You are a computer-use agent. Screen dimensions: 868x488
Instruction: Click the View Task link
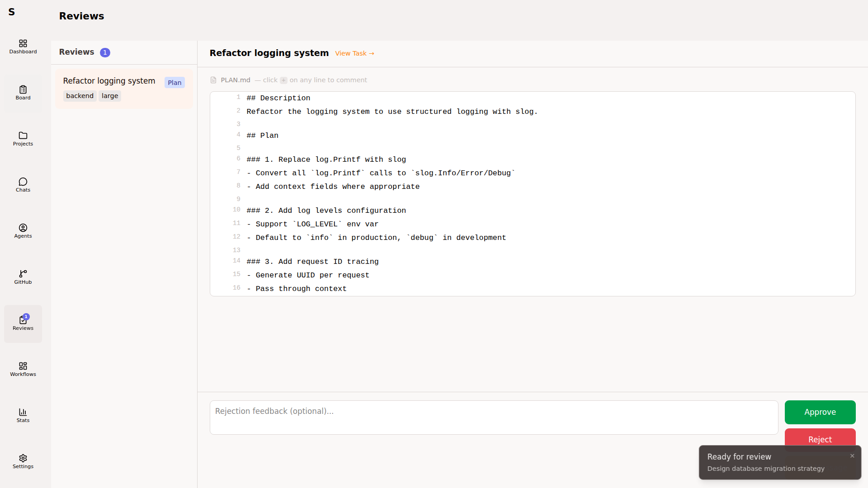tap(354, 53)
